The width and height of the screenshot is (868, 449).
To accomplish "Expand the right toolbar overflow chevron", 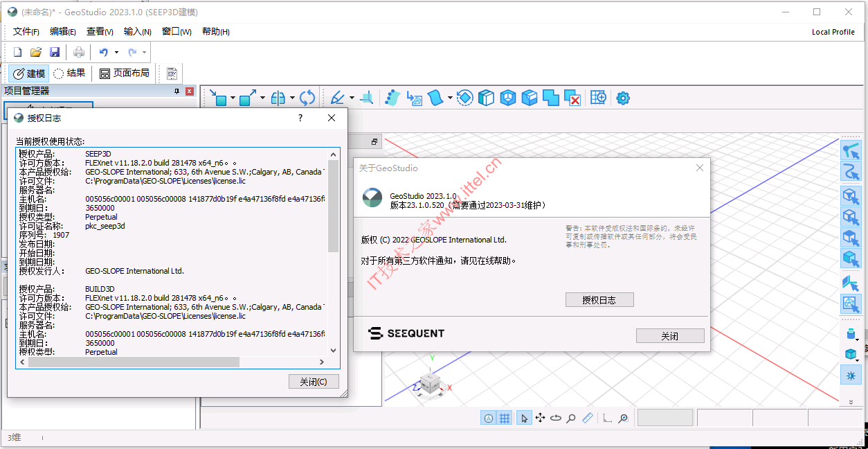I will click(851, 402).
